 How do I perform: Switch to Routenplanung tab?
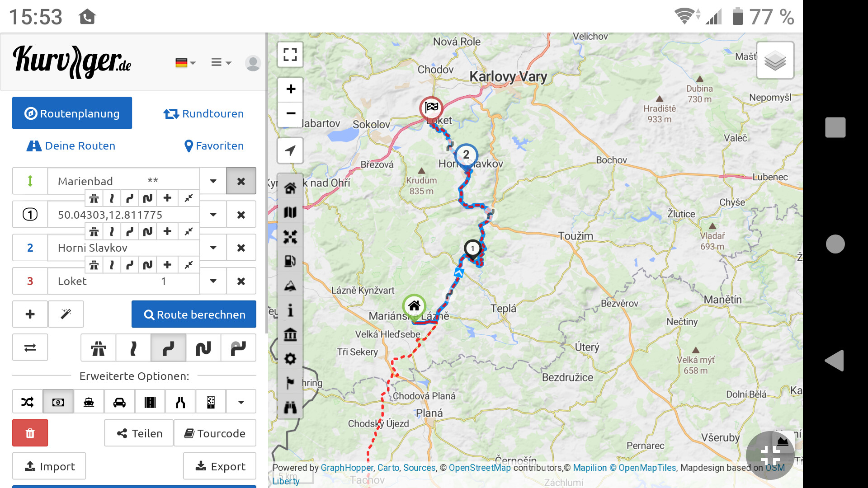[x=72, y=113]
